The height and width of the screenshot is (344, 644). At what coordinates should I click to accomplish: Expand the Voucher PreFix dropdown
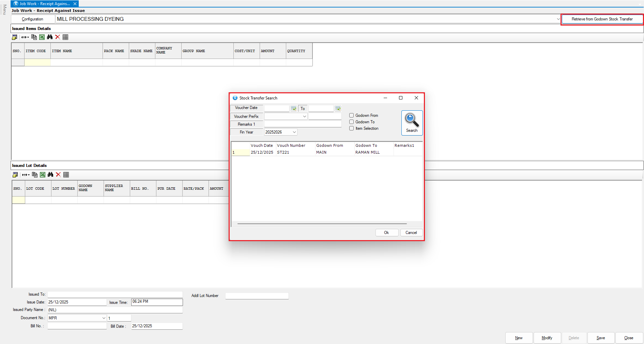pos(304,116)
